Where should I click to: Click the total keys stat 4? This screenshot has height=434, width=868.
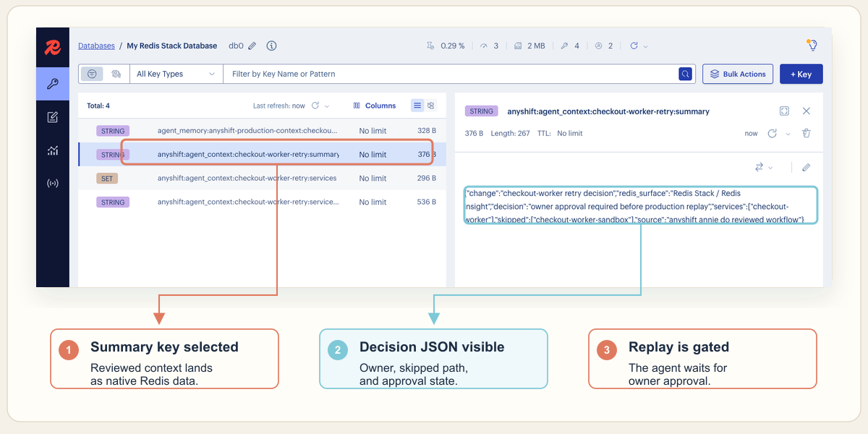(570, 46)
